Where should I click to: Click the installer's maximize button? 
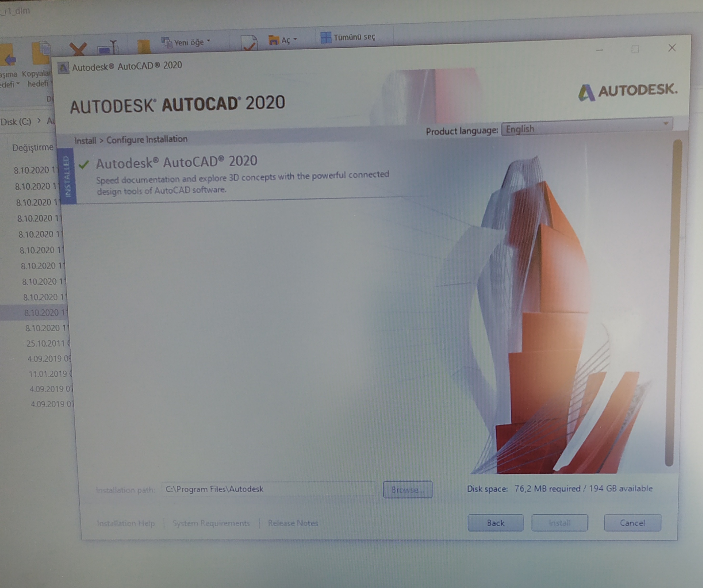(x=635, y=49)
